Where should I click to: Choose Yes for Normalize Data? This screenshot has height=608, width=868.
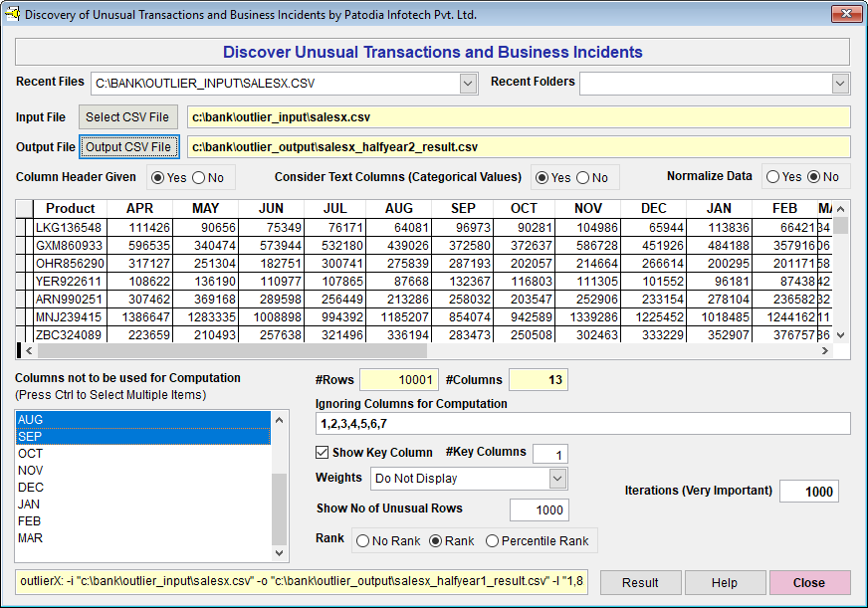[772, 177]
